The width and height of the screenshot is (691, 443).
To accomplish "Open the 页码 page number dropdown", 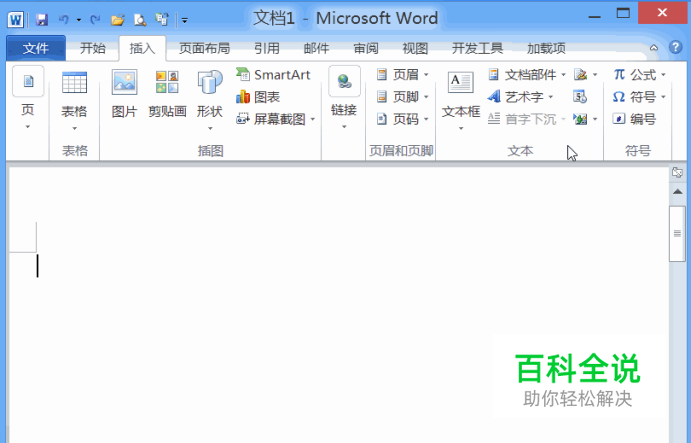I will (x=403, y=119).
